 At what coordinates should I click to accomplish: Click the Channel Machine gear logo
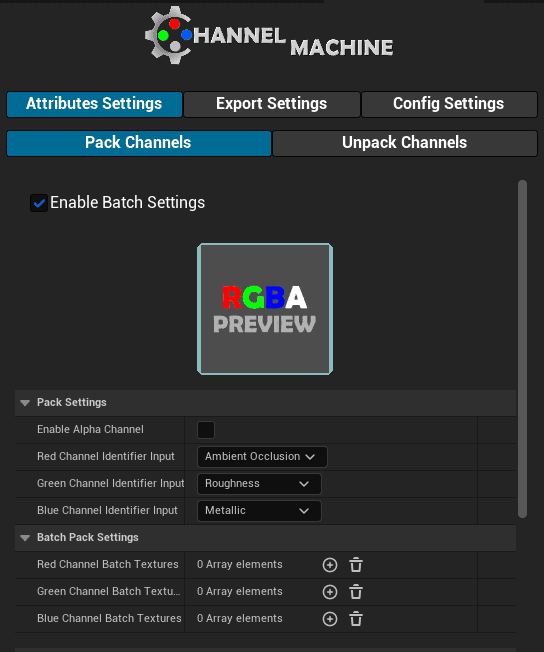click(169, 35)
